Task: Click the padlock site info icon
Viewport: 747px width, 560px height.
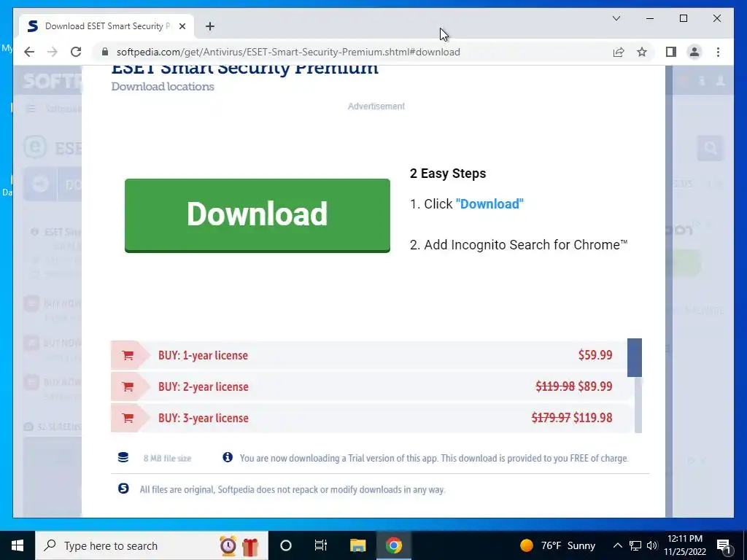Action: click(x=105, y=52)
